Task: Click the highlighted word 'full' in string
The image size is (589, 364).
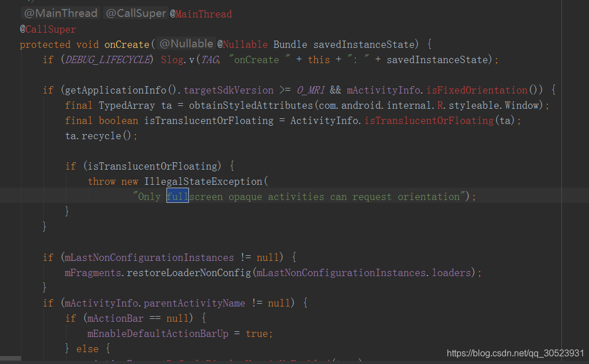Action: [178, 197]
